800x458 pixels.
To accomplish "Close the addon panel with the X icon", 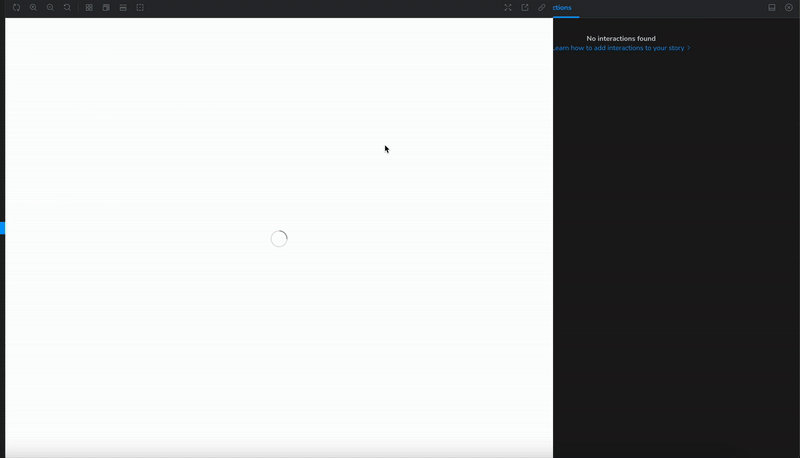I will [788, 8].
